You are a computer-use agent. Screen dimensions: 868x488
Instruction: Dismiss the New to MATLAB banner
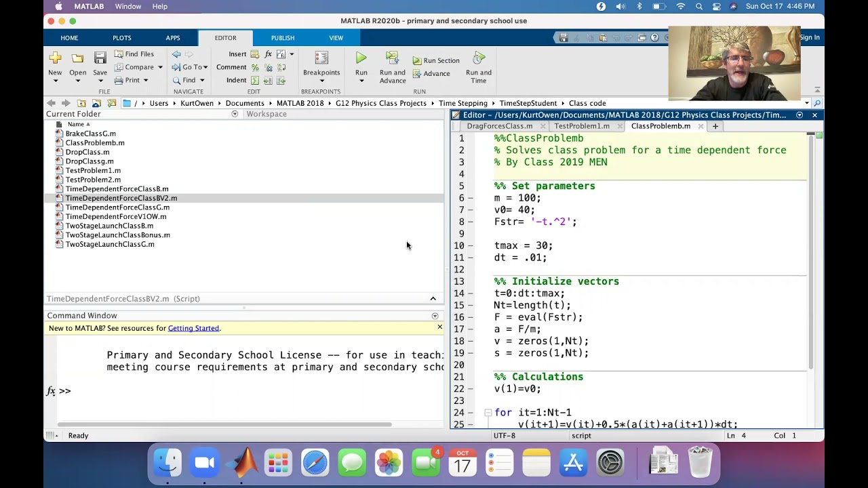(x=439, y=327)
